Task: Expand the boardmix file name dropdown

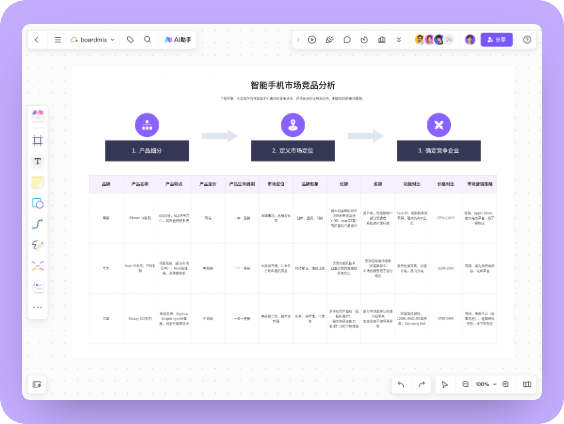Action: tap(92, 40)
